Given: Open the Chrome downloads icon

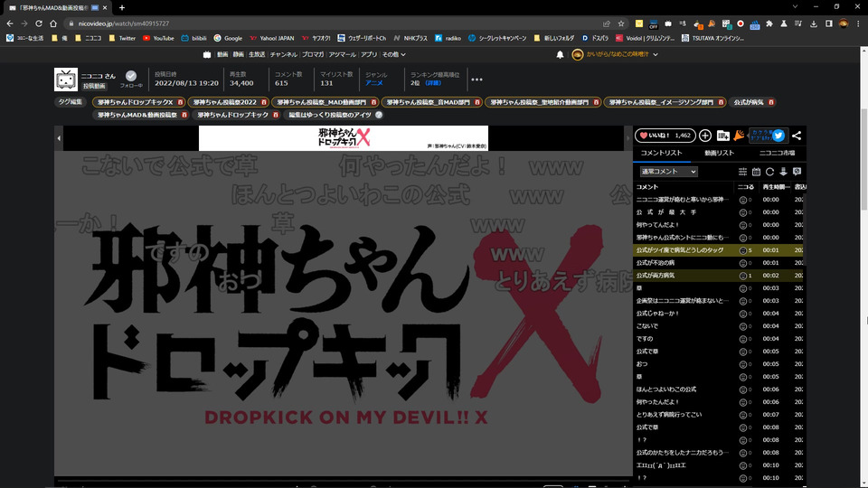Looking at the screenshot, I should (x=813, y=23).
